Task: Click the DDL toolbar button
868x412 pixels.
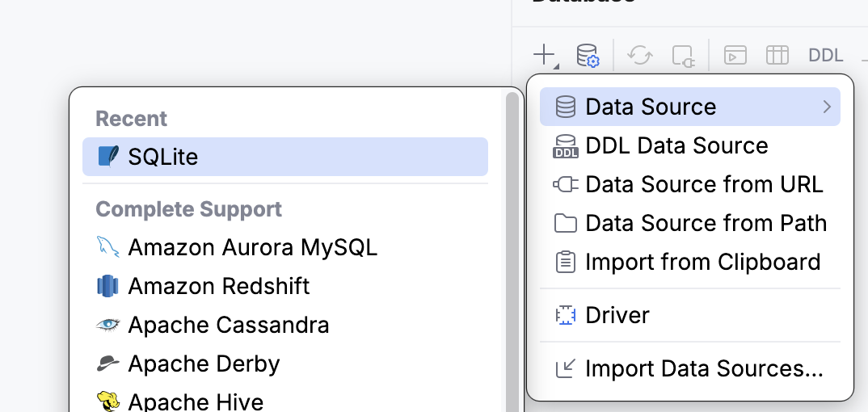Action: (825, 55)
